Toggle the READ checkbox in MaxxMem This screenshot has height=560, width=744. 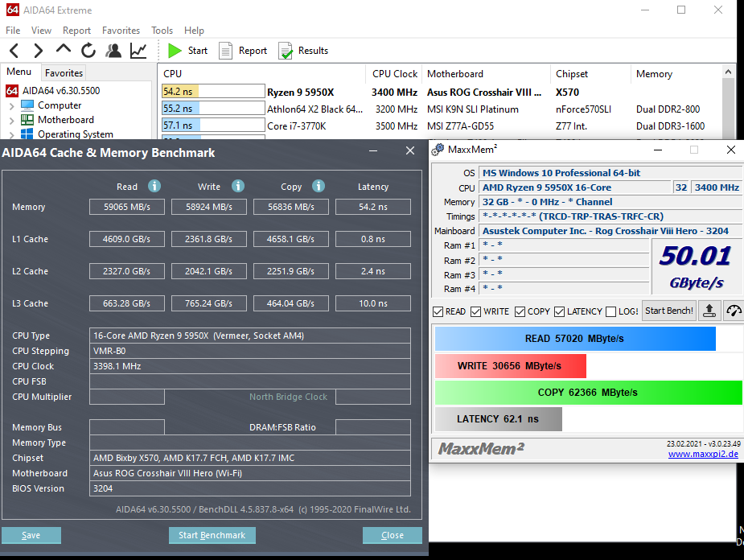tap(438, 312)
